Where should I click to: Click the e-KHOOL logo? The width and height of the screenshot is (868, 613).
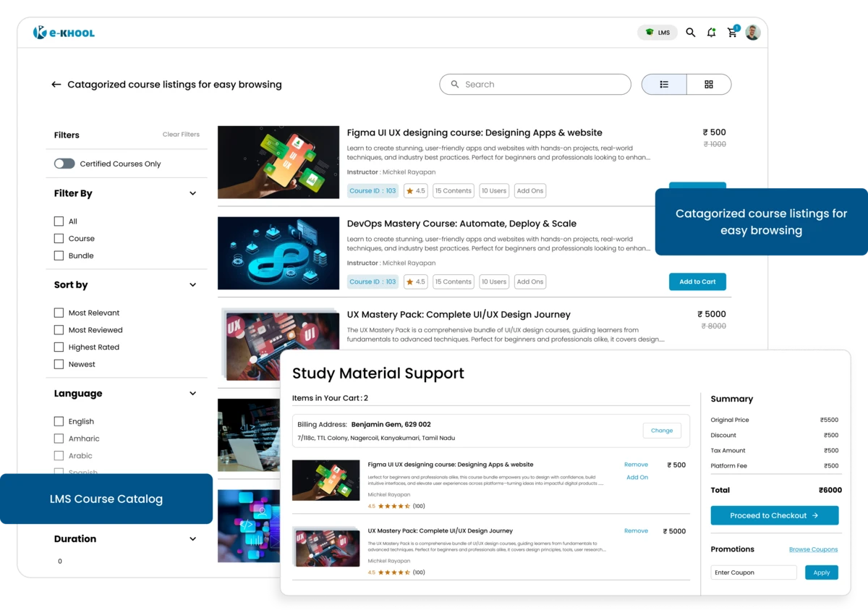pyautogui.click(x=64, y=32)
